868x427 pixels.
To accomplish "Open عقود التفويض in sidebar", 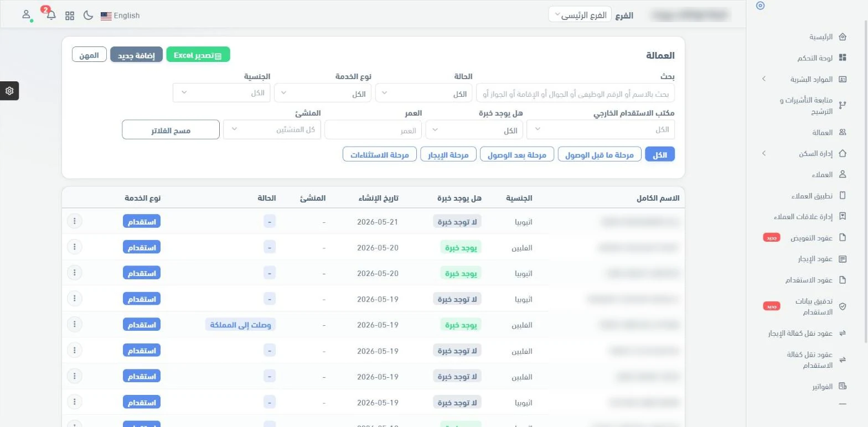I will pos(812,238).
